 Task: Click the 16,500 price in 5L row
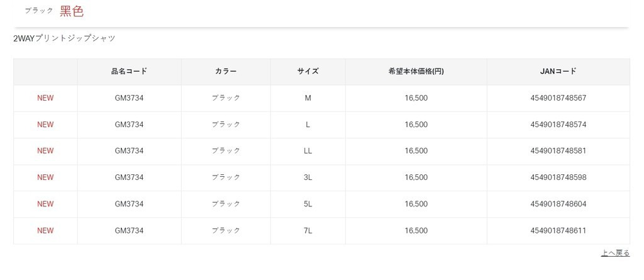(x=416, y=204)
